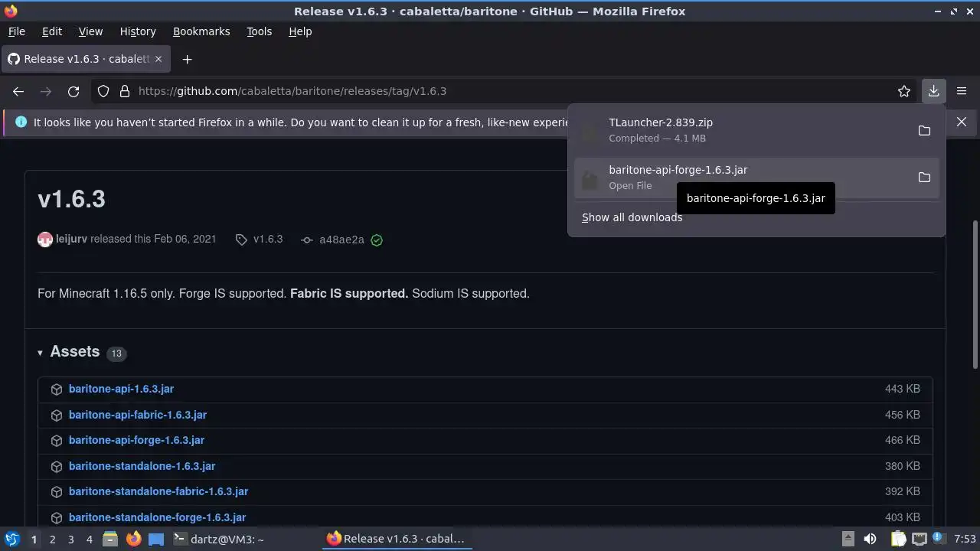The width and height of the screenshot is (980, 551).
Task: Go back to the previous page
Action: 18,91
